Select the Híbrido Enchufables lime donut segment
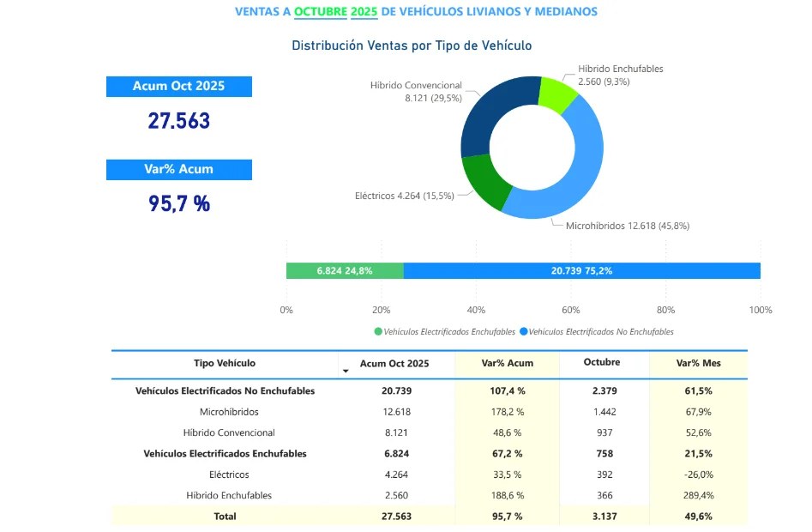The width and height of the screenshot is (812, 532). (557, 93)
